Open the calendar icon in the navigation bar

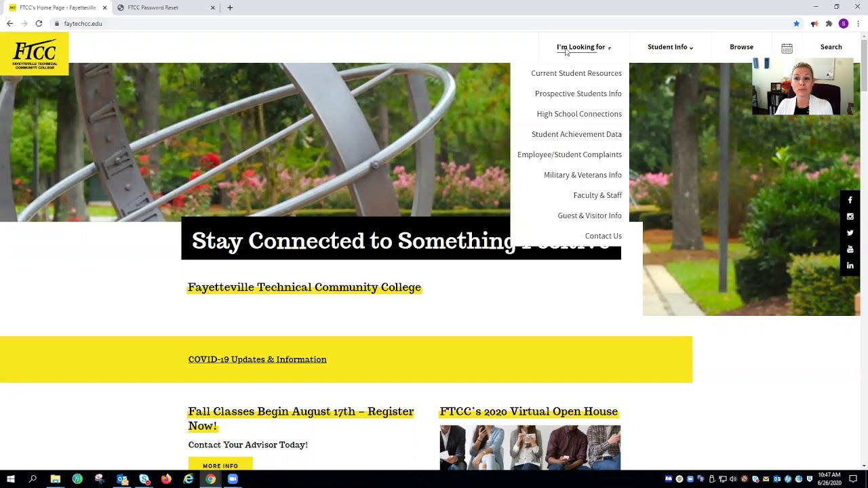click(x=787, y=48)
